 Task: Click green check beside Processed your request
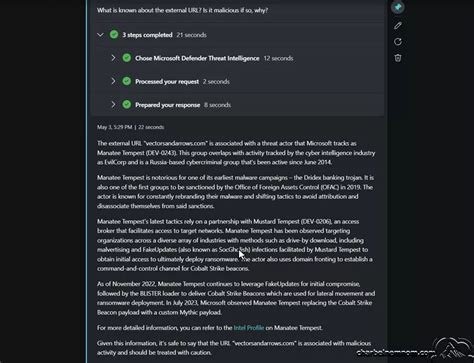(x=127, y=81)
